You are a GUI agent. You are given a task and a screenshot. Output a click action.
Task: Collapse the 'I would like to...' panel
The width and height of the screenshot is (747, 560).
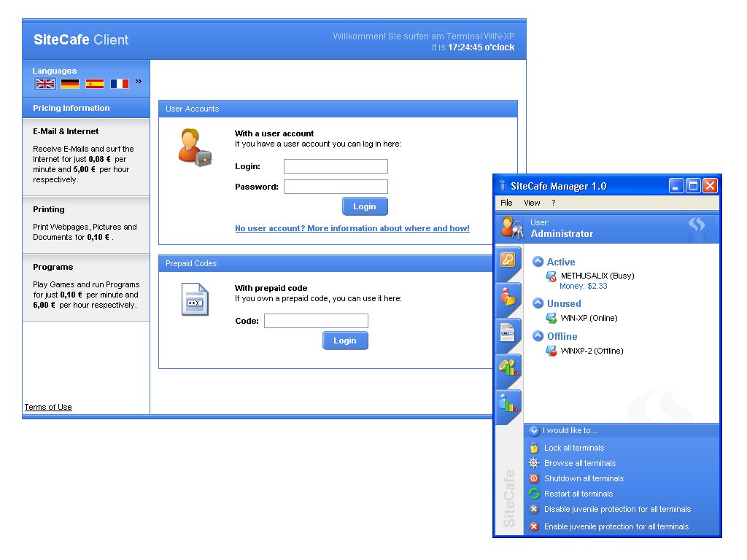click(x=534, y=430)
